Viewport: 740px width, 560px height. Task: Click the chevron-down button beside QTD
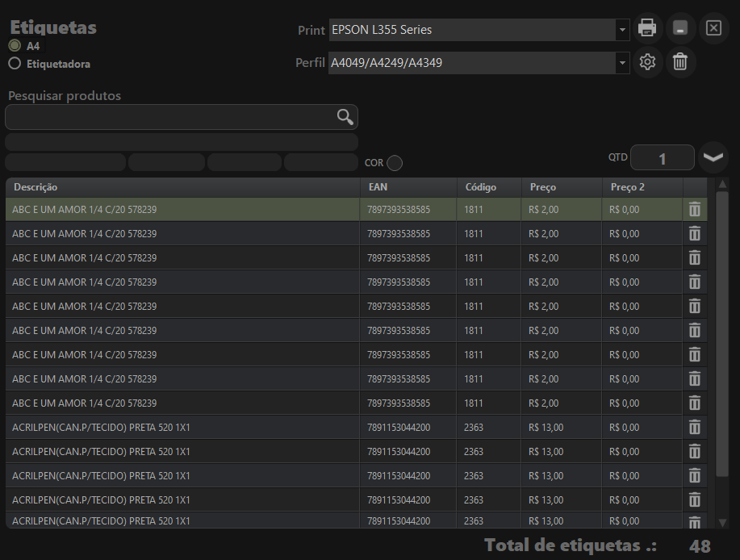point(713,157)
